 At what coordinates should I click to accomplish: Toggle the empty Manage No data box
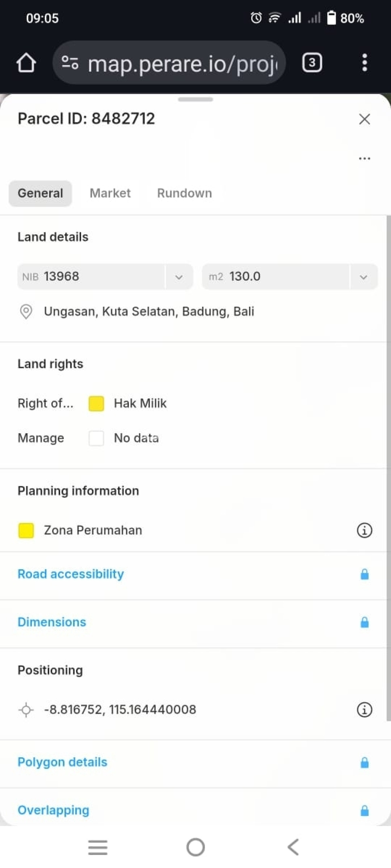coord(96,438)
